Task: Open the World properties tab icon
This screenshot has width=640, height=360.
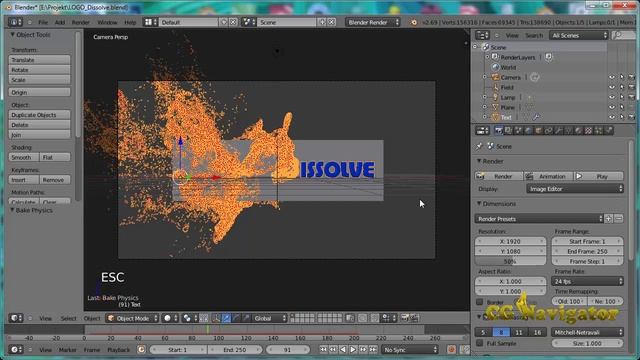Action: (528, 131)
